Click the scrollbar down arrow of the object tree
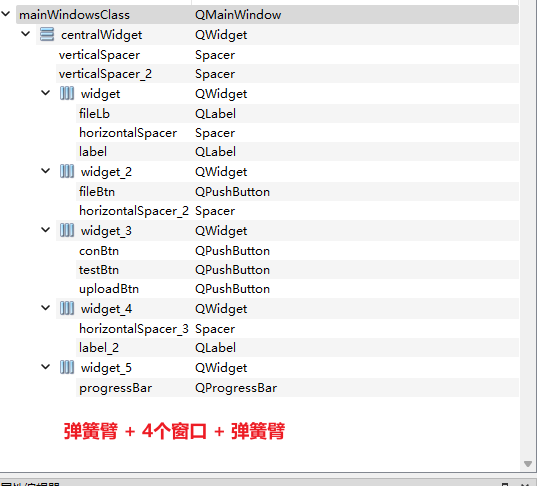537x486 pixels. click(x=528, y=464)
